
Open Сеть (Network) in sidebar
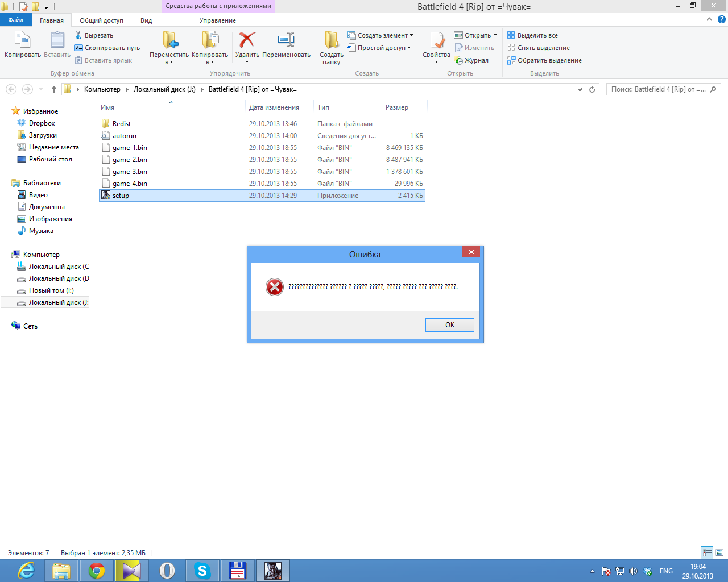click(x=30, y=326)
